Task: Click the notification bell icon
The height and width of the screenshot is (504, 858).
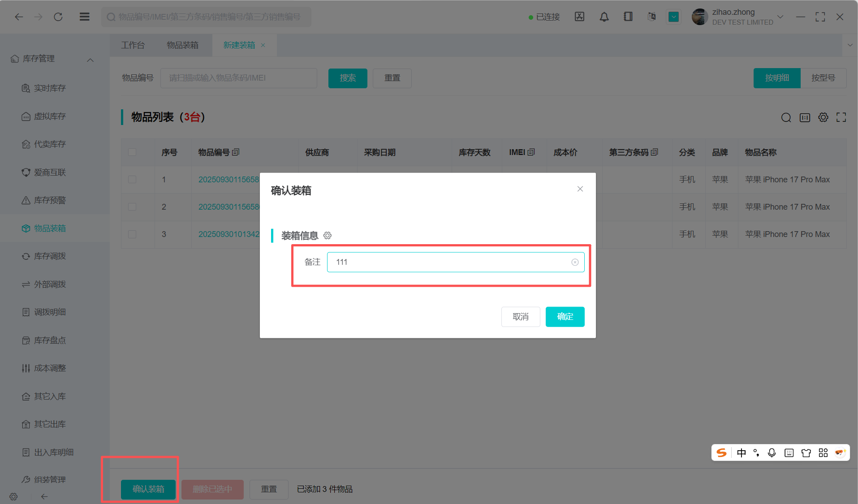Action: (x=604, y=17)
